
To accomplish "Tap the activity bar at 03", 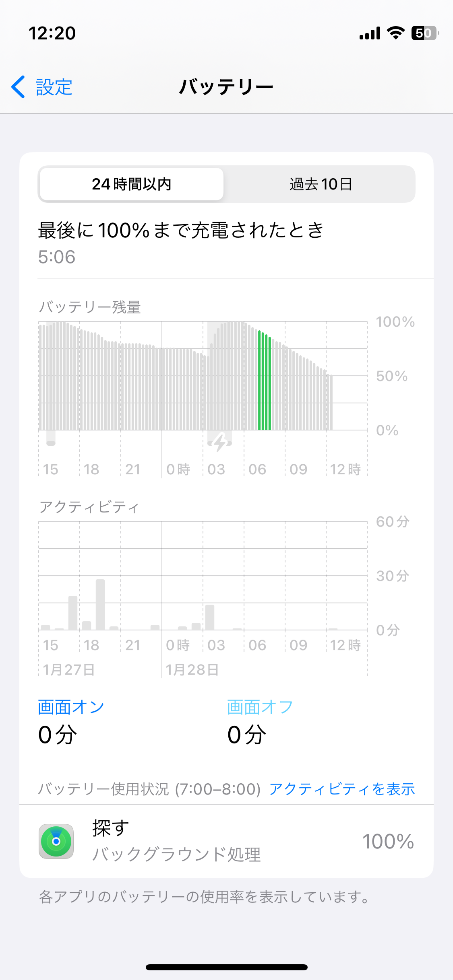I will click(210, 617).
